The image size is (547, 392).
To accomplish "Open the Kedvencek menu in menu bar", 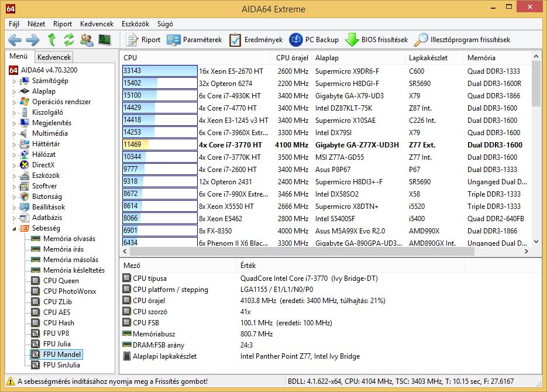I will tap(97, 24).
